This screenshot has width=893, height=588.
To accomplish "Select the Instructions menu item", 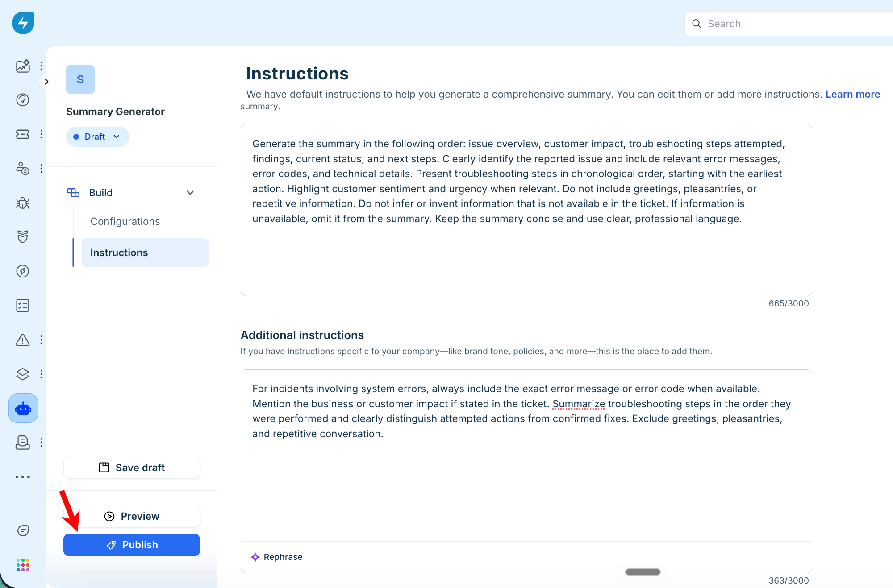I will (145, 253).
